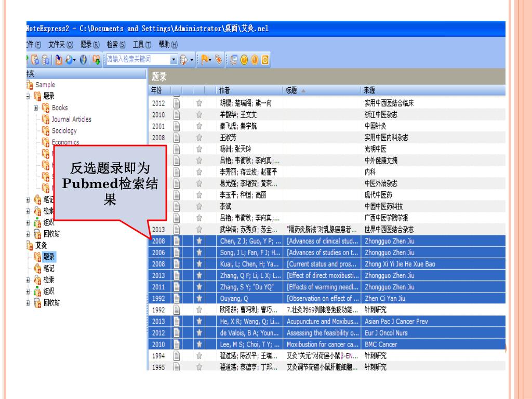Image resolution: width=532 pixels, height=399 pixels.
Task: Click document icon in Chen, Z J row
Action: 177,241
